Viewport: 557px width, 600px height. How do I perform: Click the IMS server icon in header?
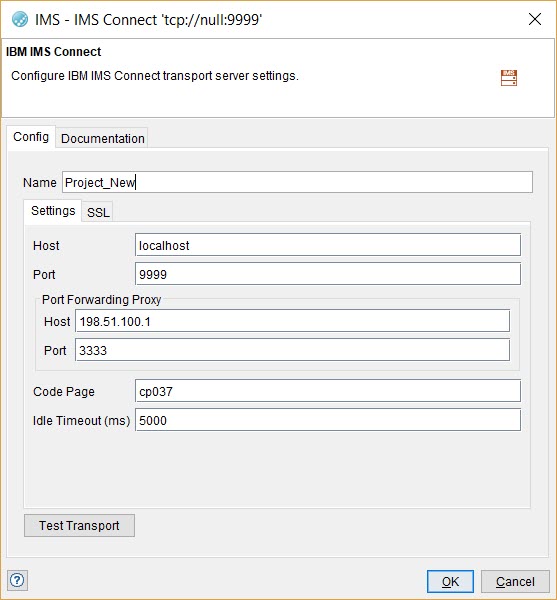[508, 78]
